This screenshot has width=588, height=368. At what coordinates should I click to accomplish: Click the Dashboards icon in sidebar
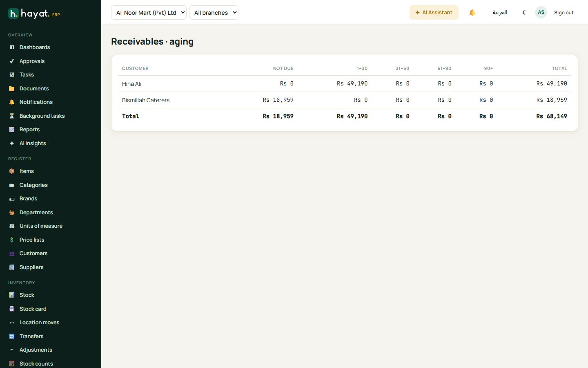12,47
